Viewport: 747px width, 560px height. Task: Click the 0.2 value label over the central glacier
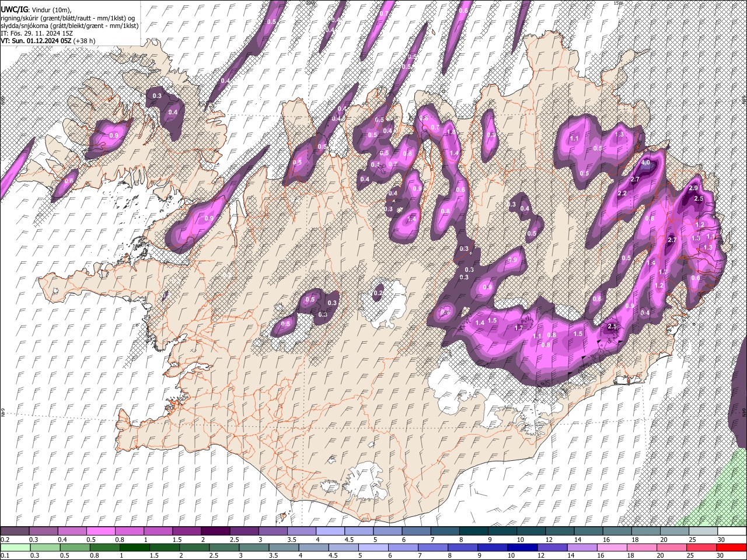[x=378, y=293]
